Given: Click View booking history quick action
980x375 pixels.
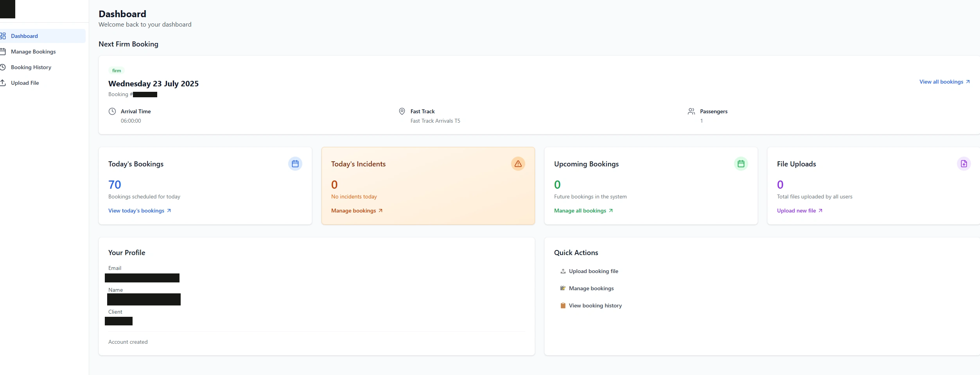Looking at the screenshot, I should tap(595, 305).
